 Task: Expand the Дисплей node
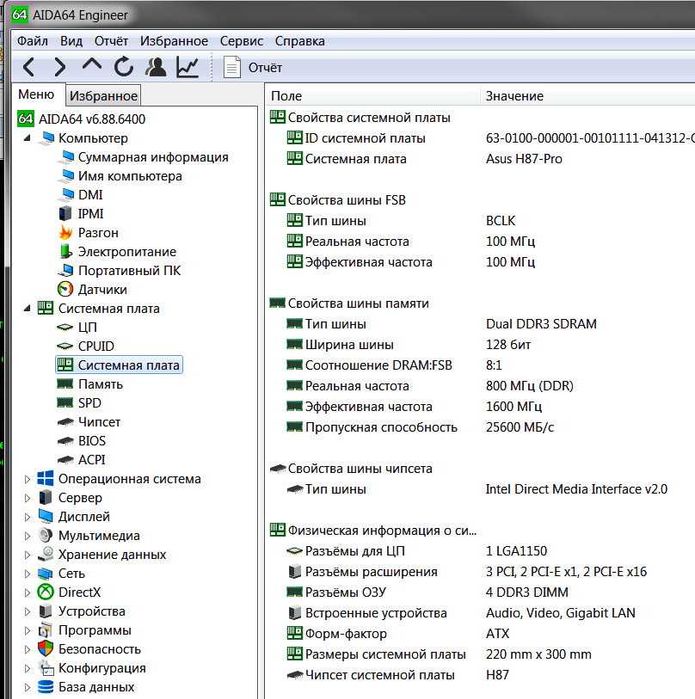27,517
